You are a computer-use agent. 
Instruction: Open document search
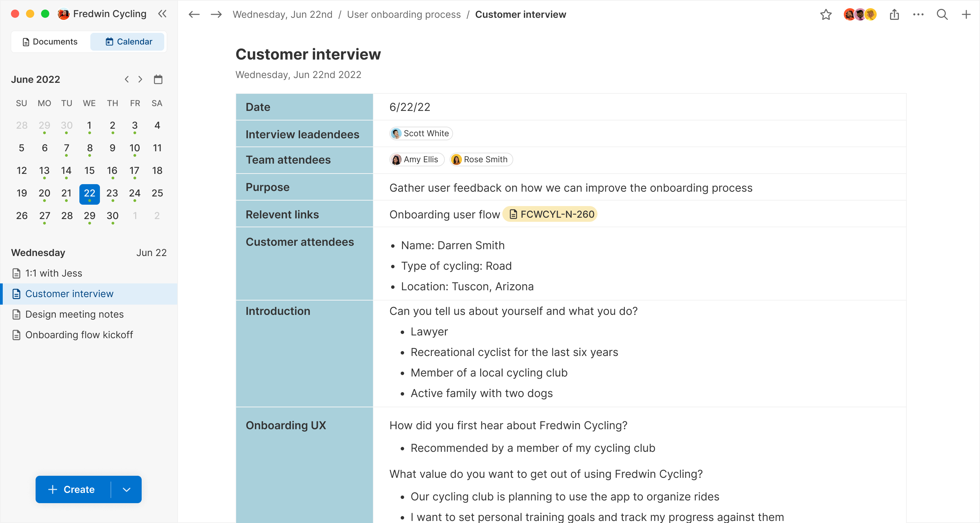click(942, 14)
